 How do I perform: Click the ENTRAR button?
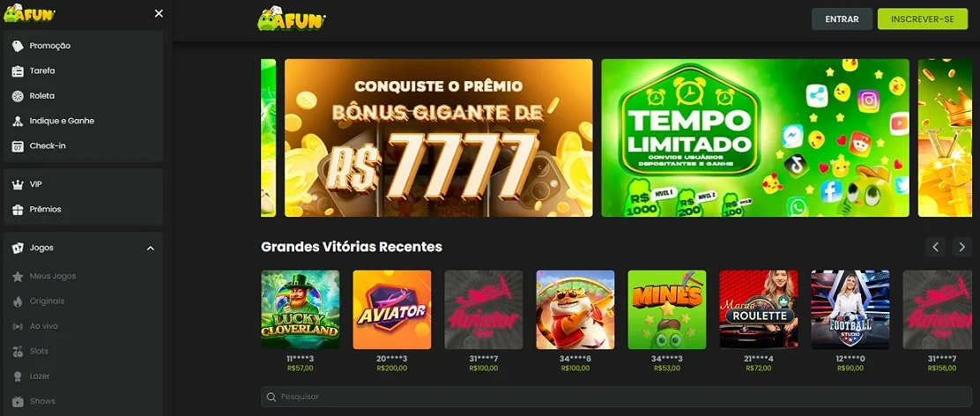point(842,19)
